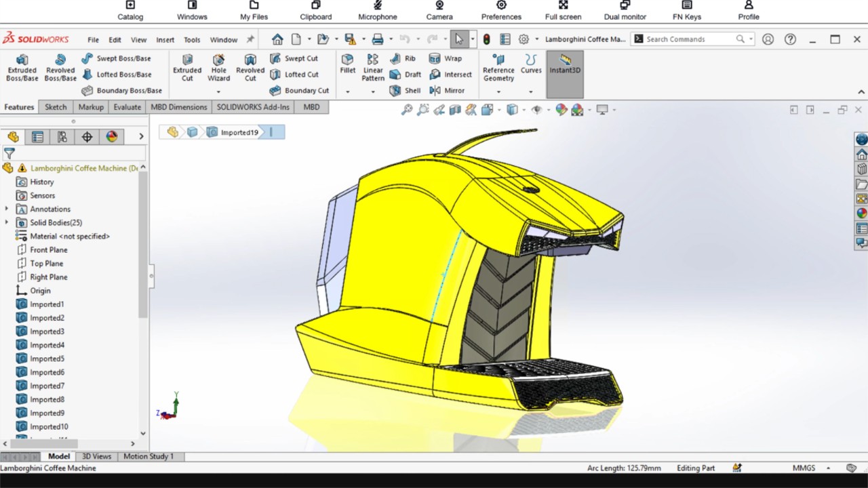Choose Boundary Cut feature
The image size is (868, 488).
(299, 90)
